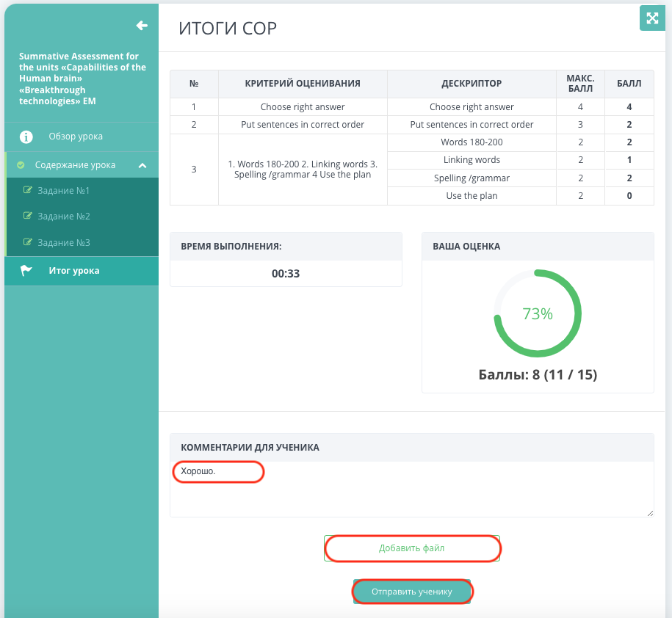Click the max score 3 in row 2

click(580, 125)
